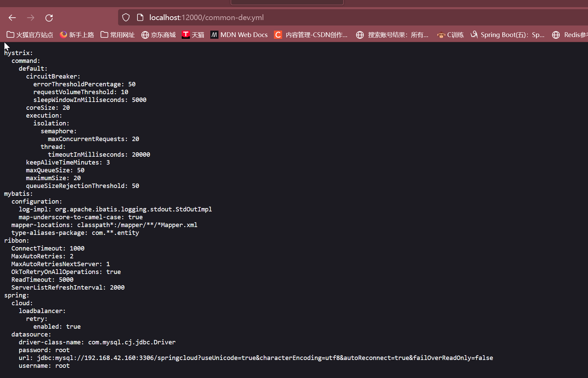Viewport: 588px width, 378px height.
Task: Click the 'datasource:' line
Action: (x=31, y=334)
